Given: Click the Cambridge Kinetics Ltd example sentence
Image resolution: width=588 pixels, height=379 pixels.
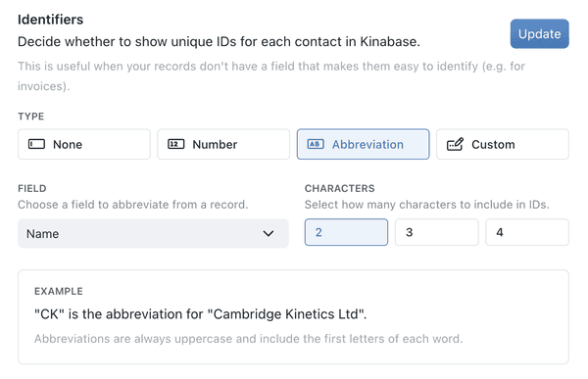Looking at the screenshot, I should click(200, 314).
